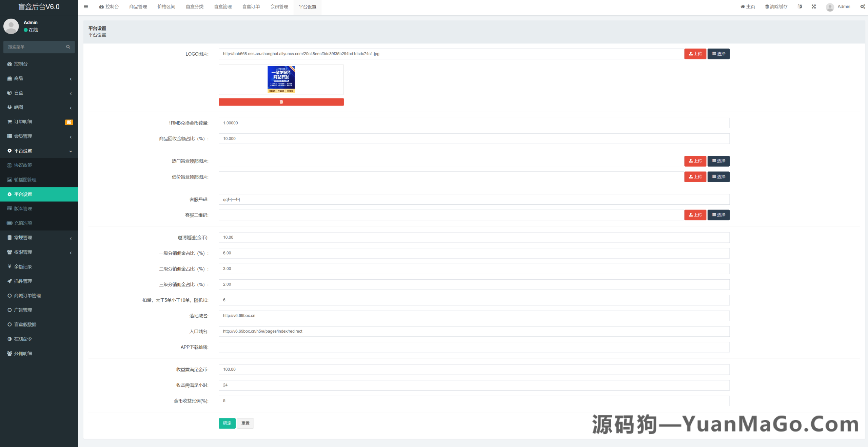
Task: Open the 充值选项 settings page
Action: 23,223
